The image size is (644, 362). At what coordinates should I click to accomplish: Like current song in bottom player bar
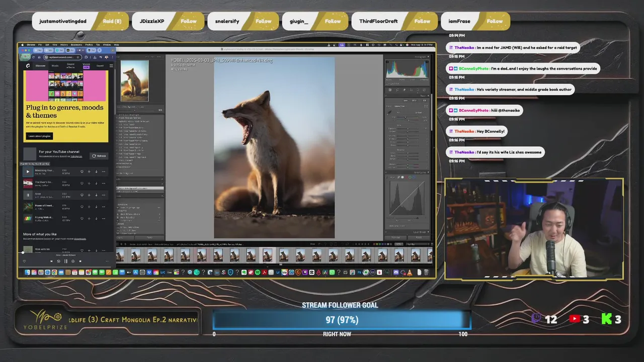[24, 261]
